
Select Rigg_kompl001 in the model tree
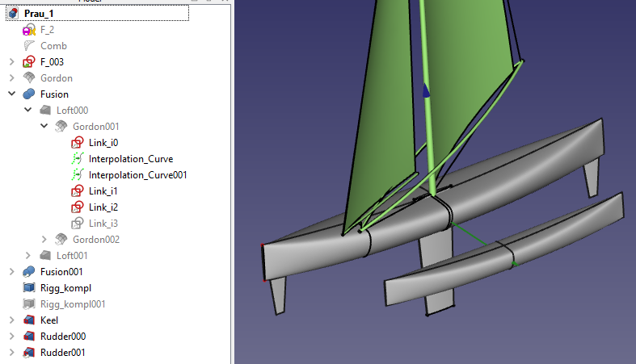tap(73, 304)
